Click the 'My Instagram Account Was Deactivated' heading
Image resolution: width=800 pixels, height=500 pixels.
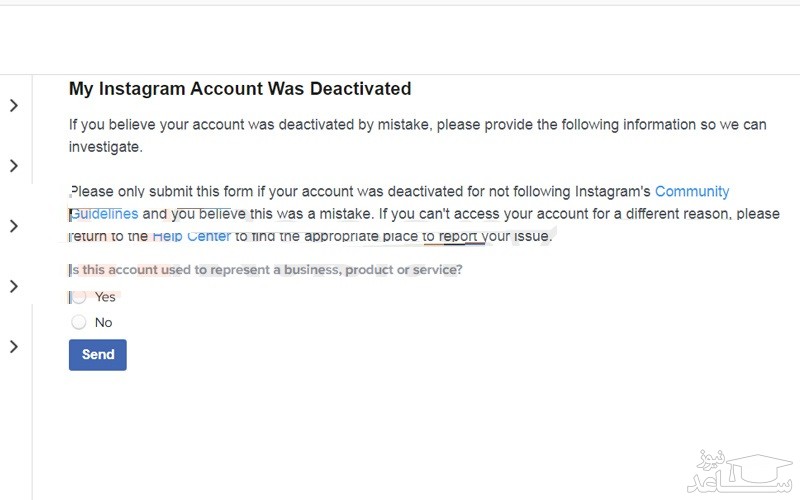coord(240,89)
